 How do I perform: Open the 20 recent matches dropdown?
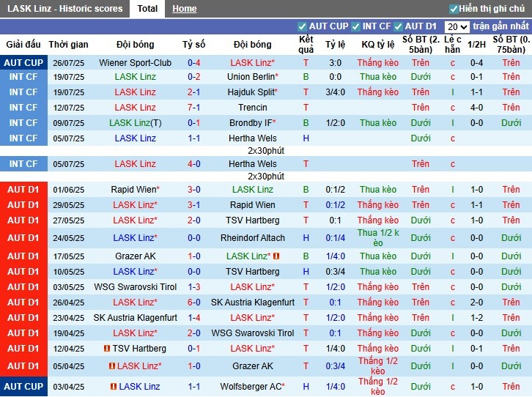457,27
